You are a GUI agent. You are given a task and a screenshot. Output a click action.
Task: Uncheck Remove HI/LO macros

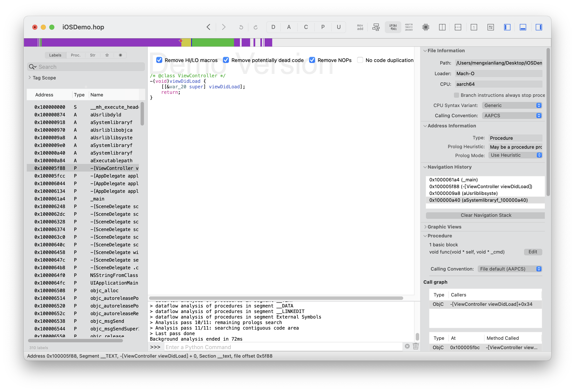tap(159, 60)
